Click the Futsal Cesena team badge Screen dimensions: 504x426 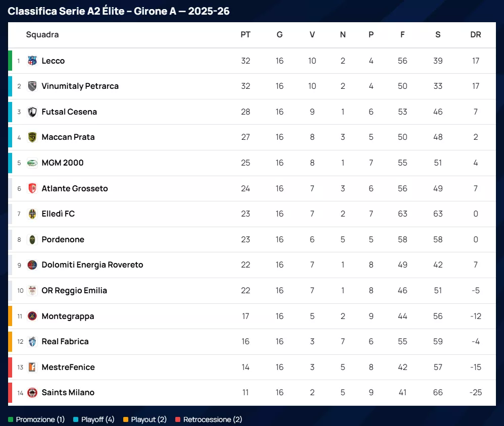[32, 112]
